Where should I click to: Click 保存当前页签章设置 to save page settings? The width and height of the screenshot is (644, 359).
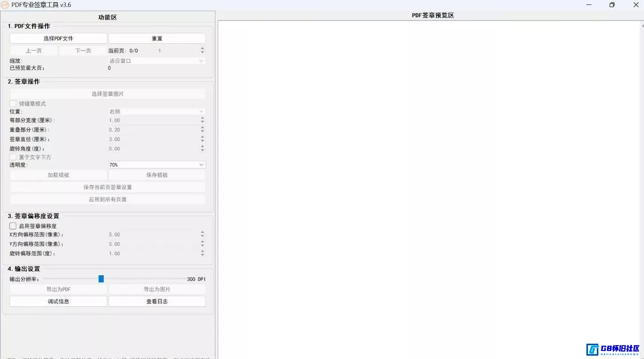click(x=107, y=187)
